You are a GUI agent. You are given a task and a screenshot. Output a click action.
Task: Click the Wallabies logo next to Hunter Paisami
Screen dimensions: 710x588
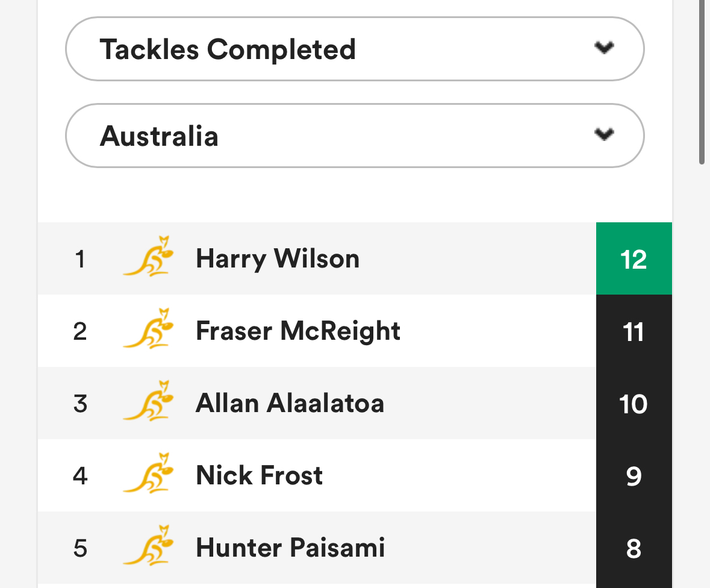[x=149, y=545]
